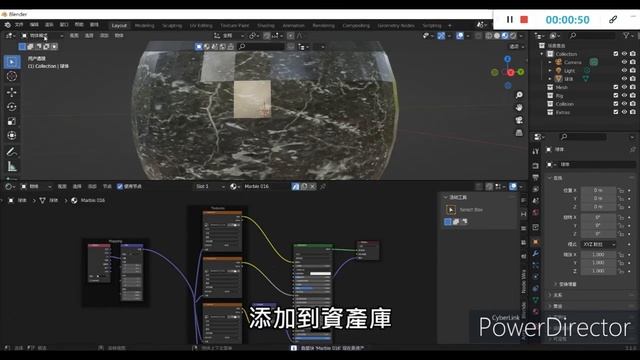640x360 pixels.
Task: Toggle Collection exclude checkbox in outliner
Action: pyautogui.click(x=616, y=54)
